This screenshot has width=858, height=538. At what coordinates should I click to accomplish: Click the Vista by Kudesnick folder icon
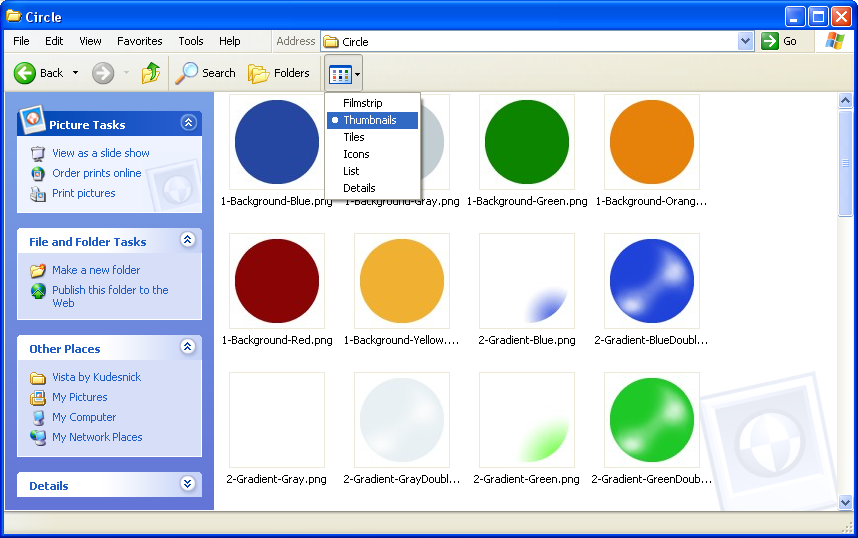(x=38, y=378)
